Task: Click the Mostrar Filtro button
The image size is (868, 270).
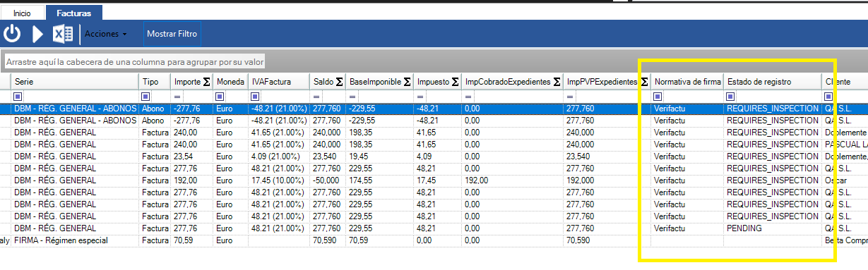Action: click(172, 33)
